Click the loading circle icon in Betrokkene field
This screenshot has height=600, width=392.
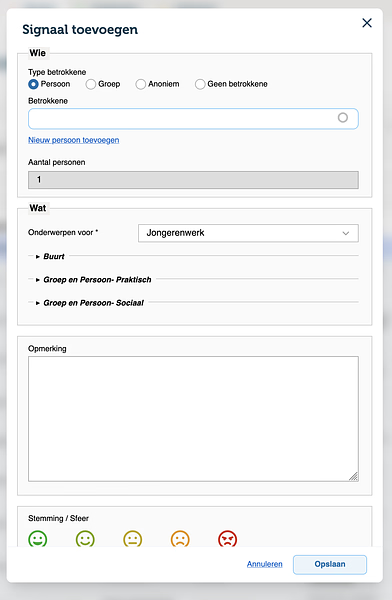coord(343,118)
